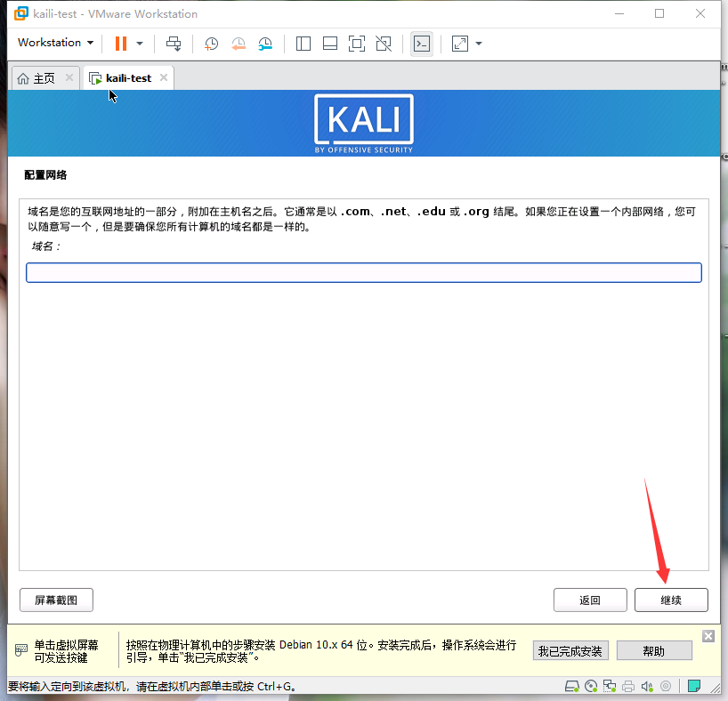Click the sound device icon in status bar
This screenshot has height=701, width=728.
646,686
